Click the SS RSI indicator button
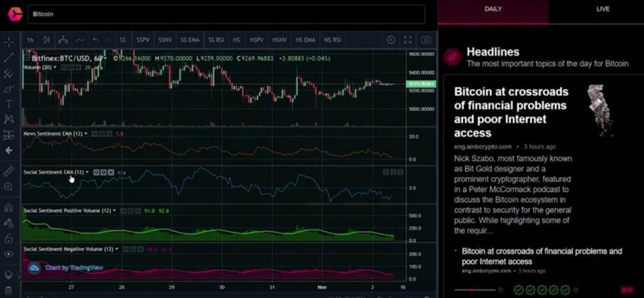Viewport: 644px width, 298px height. tap(216, 40)
